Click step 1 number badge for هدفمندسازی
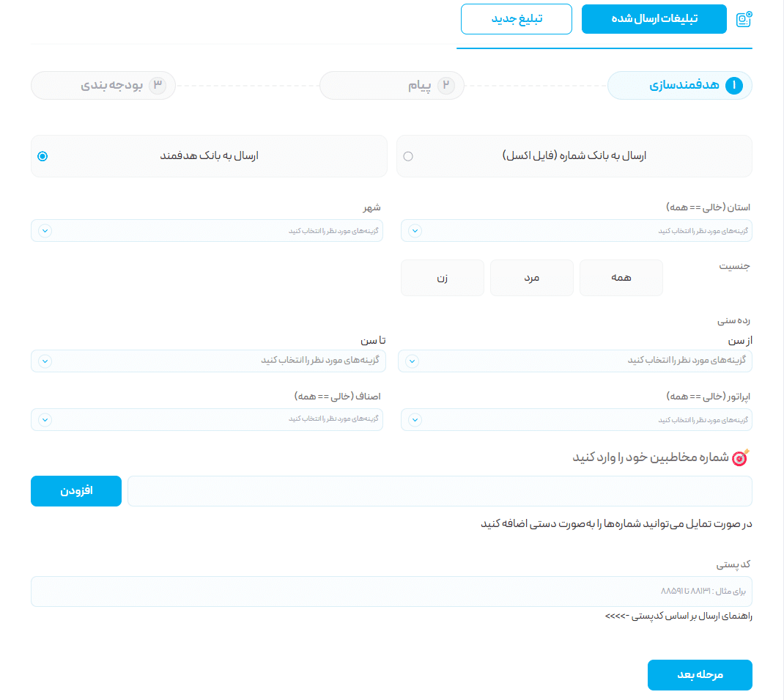This screenshot has height=700, width=784. [733, 86]
